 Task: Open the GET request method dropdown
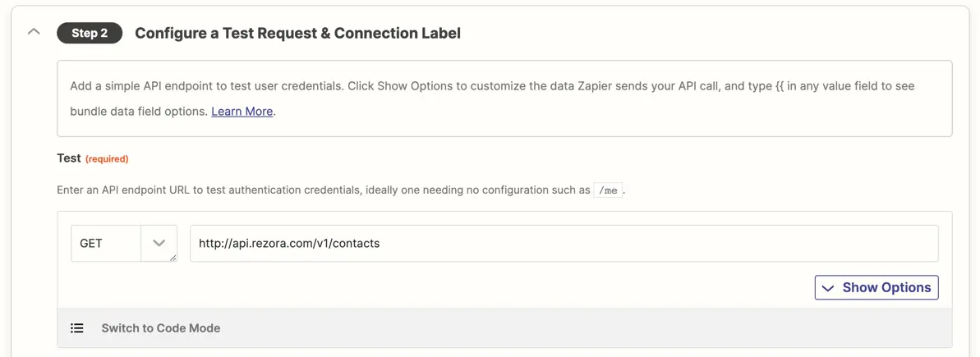[x=124, y=244]
